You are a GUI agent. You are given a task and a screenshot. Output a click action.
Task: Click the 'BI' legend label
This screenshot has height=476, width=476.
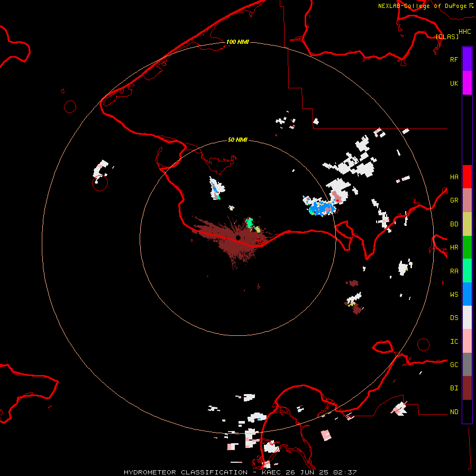pyautogui.click(x=454, y=388)
